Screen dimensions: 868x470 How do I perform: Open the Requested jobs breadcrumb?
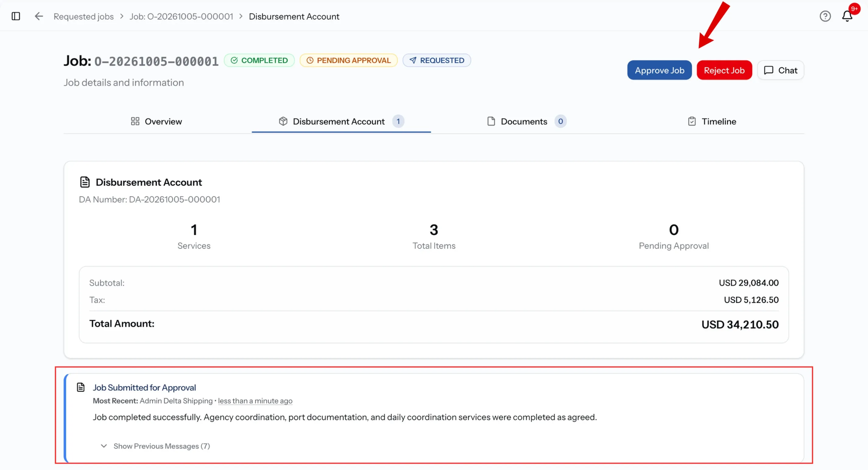click(x=83, y=16)
